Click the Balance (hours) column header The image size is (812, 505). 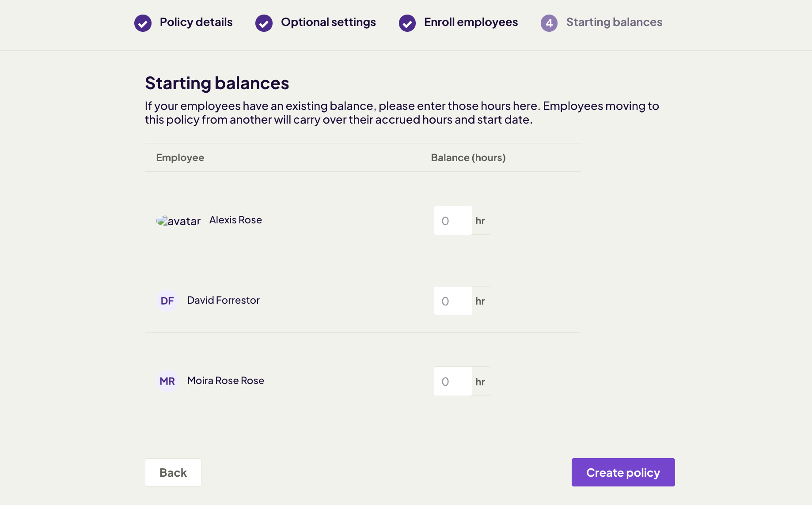pos(468,157)
